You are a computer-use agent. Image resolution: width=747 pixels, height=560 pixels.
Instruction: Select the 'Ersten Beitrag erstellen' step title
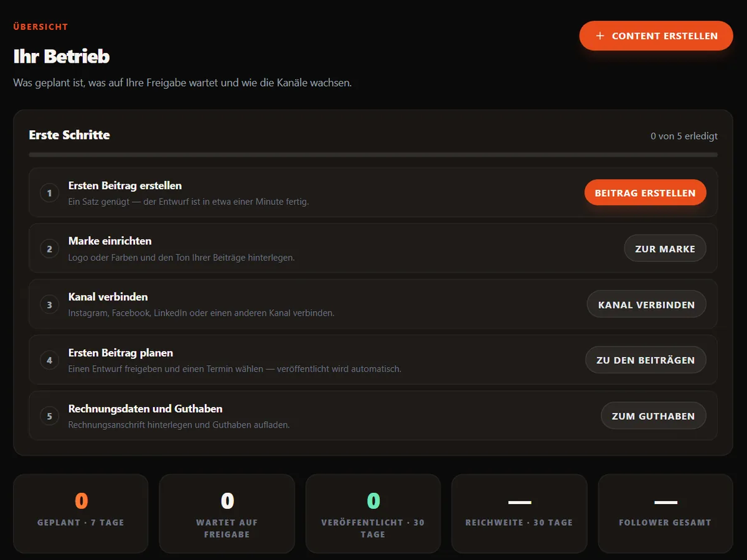tap(125, 185)
